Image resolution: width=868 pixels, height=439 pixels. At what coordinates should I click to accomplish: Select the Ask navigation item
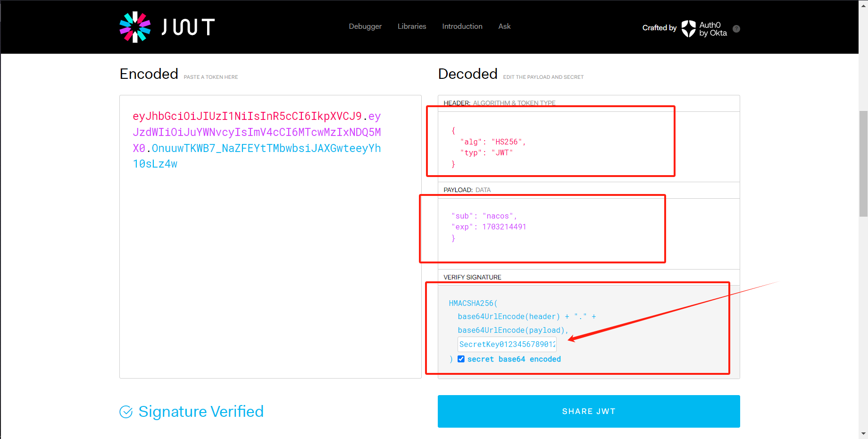click(504, 26)
